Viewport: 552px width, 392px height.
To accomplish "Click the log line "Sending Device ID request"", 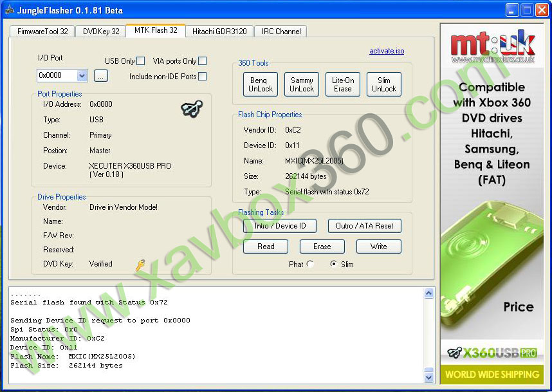I will click(100, 321).
